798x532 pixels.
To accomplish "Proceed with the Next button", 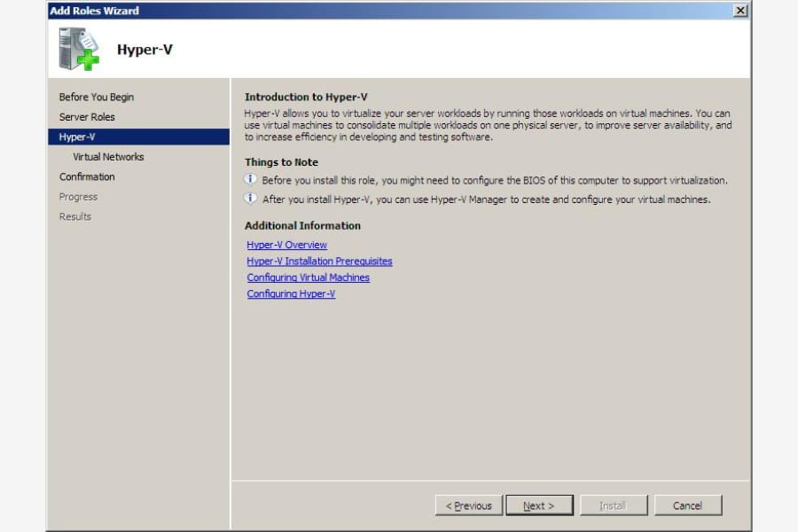I will pos(539,505).
